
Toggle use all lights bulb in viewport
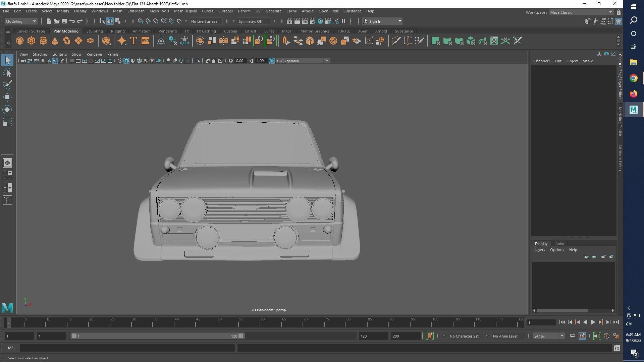(x=152, y=61)
